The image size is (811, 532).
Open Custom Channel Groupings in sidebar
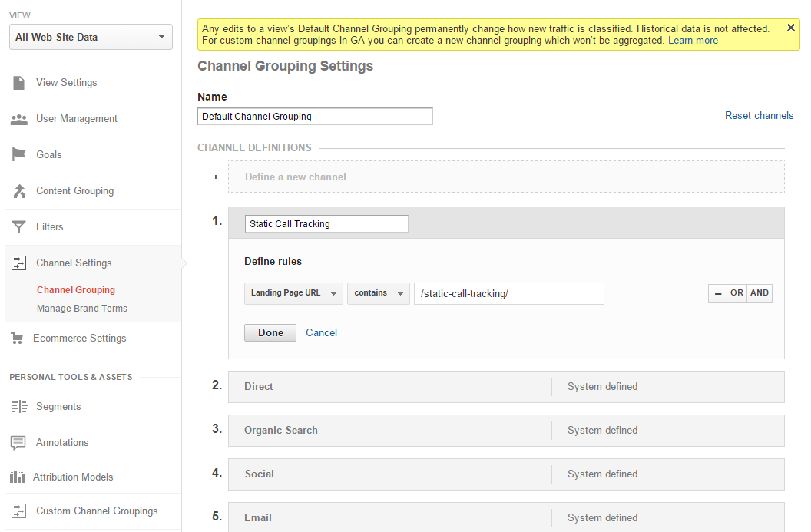pos(97,511)
